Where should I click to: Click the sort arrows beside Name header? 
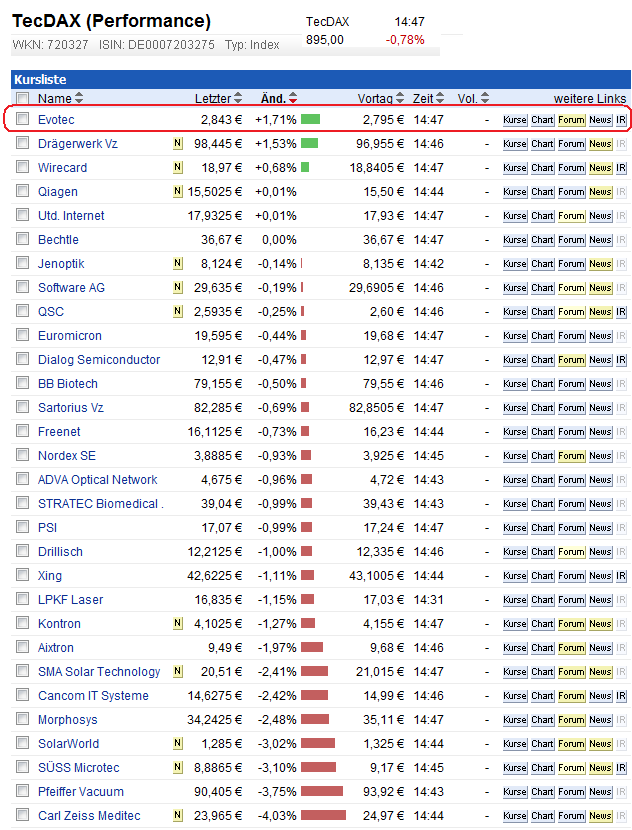pyautogui.click(x=79, y=98)
